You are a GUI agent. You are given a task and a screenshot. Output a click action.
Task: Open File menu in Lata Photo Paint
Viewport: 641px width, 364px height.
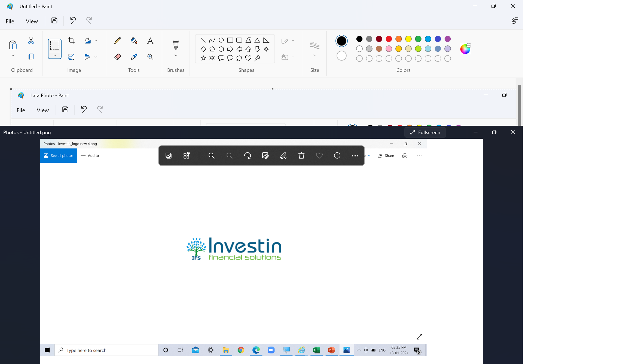21,110
